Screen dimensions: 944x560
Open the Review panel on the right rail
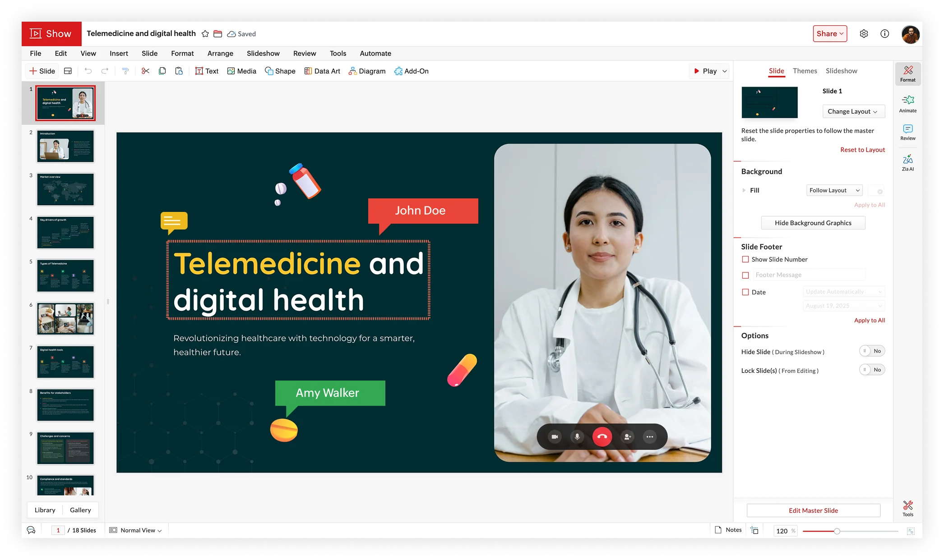(907, 132)
